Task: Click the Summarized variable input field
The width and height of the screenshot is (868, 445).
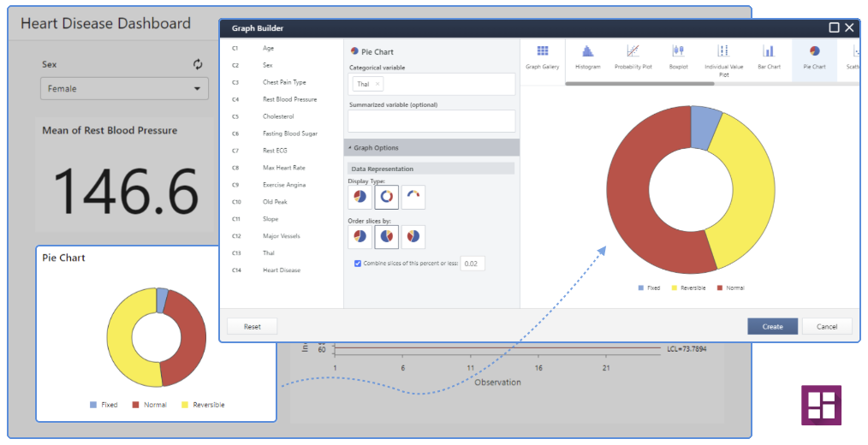Action: [431, 121]
